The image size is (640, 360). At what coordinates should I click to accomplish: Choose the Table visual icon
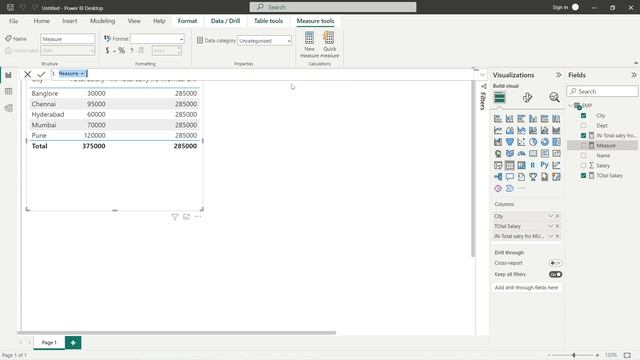point(509,165)
